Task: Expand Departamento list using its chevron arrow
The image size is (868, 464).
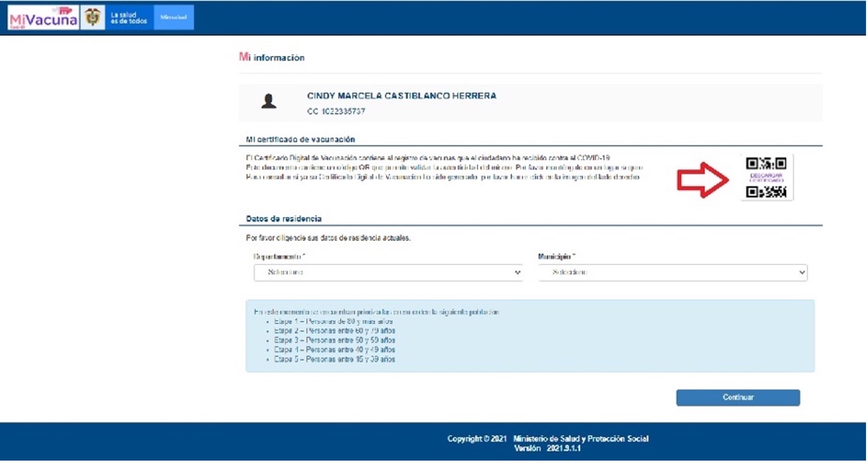Action: pos(517,273)
